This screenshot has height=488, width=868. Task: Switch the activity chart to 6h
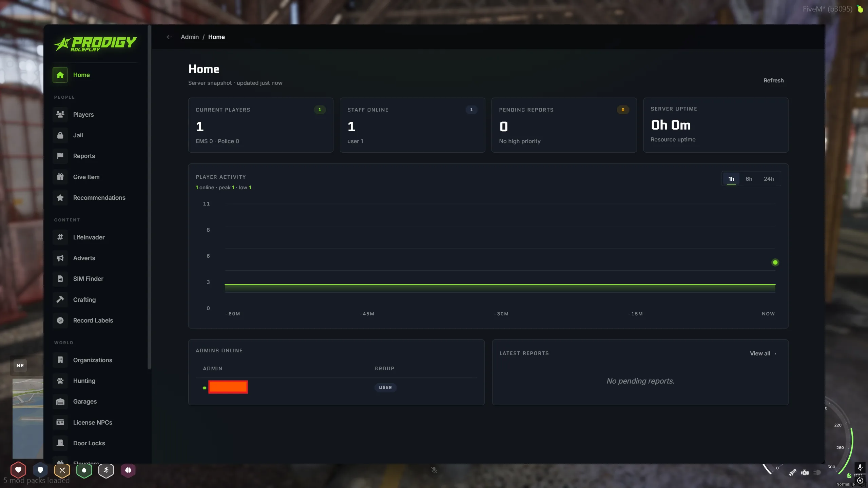click(749, 179)
